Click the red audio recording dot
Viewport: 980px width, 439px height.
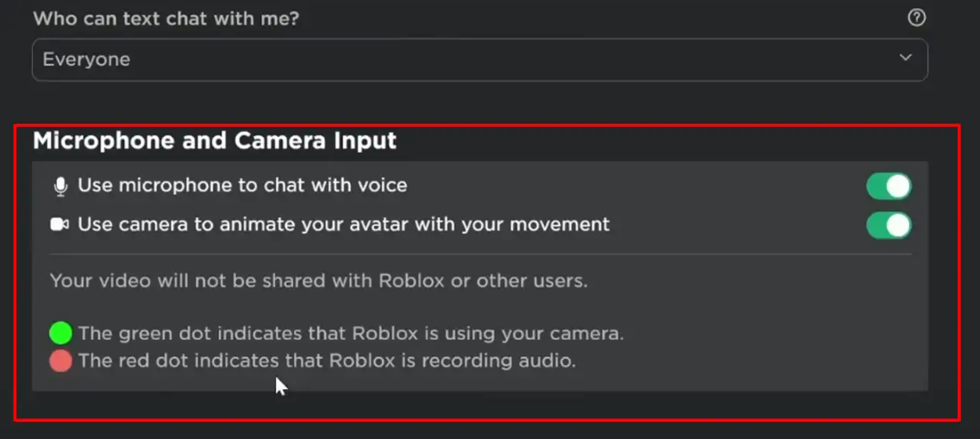click(x=60, y=361)
